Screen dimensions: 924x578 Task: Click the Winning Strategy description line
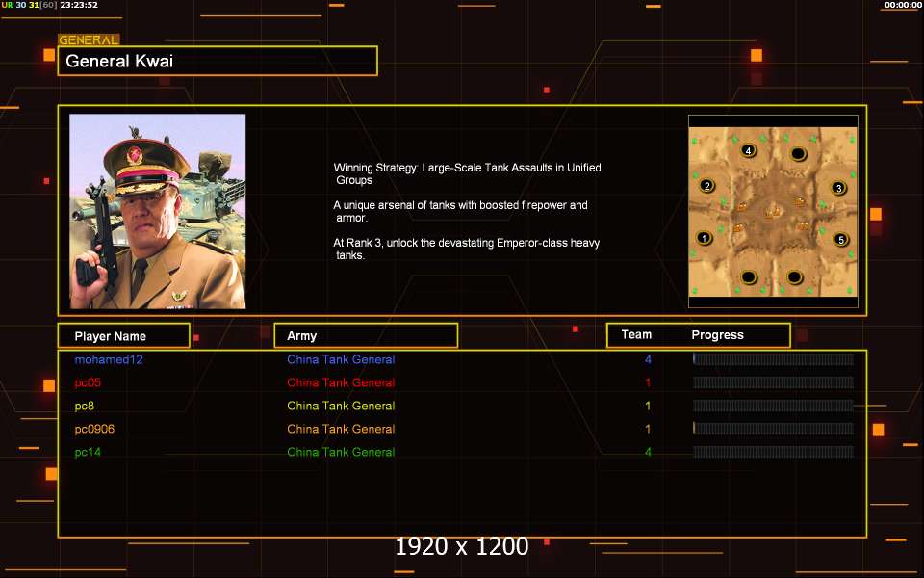[x=468, y=174]
